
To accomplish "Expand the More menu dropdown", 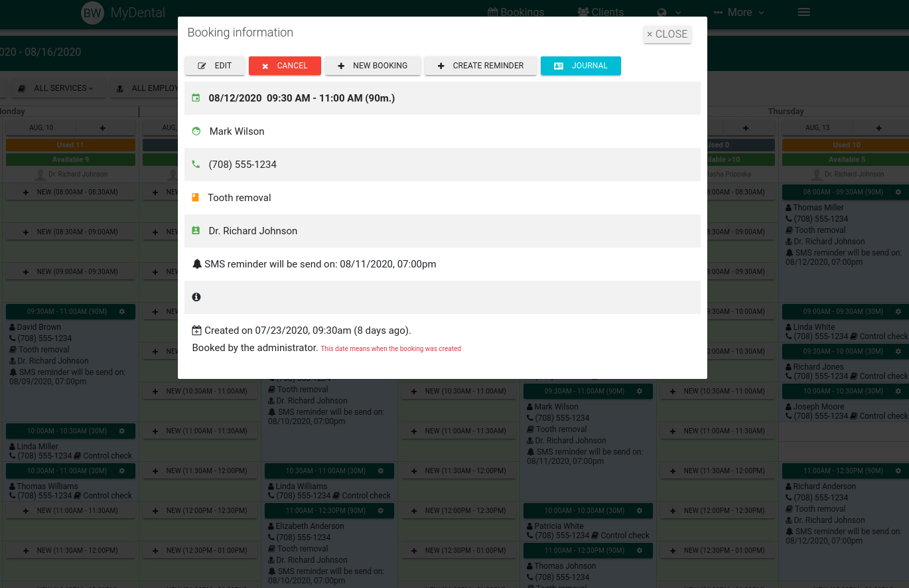I will pos(739,12).
